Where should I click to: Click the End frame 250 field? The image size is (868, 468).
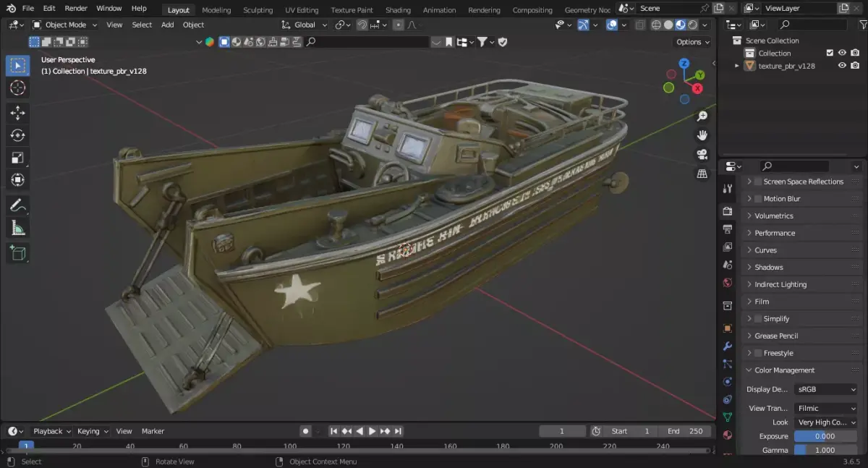coord(685,431)
